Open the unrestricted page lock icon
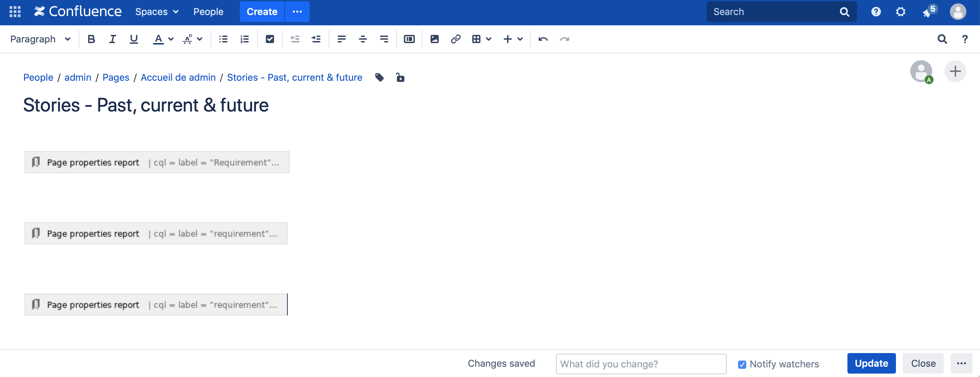The height and width of the screenshot is (377, 980). pos(400,77)
